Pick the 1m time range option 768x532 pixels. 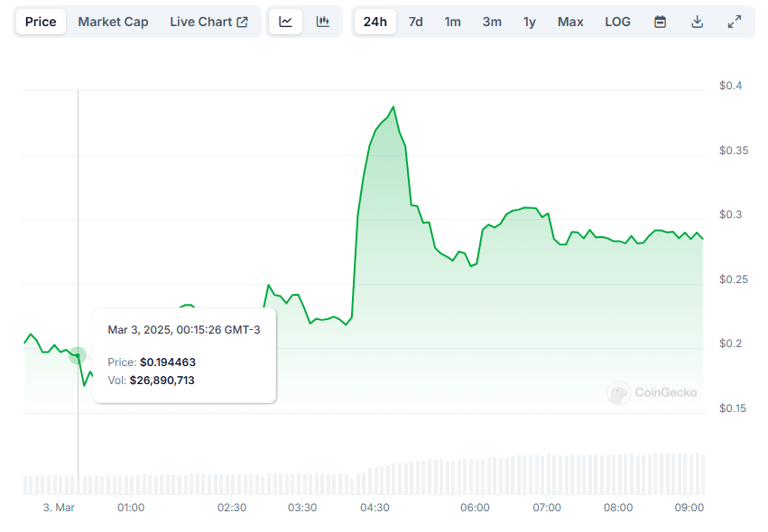(453, 21)
